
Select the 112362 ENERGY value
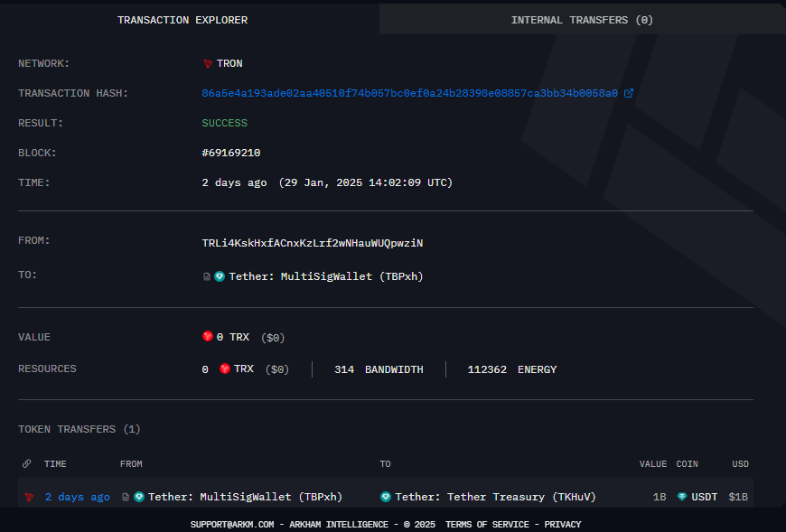pos(511,369)
